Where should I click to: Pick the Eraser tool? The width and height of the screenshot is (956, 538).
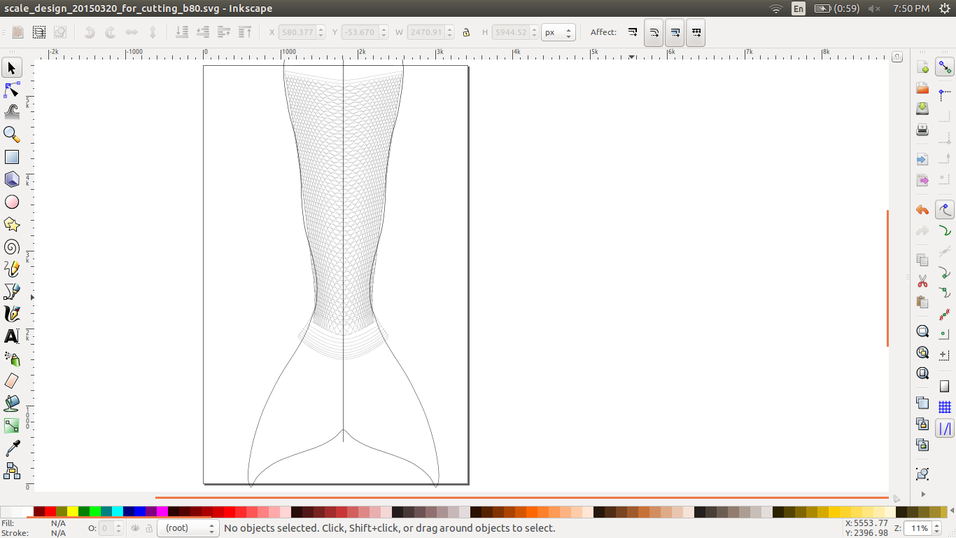pyautogui.click(x=12, y=381)
